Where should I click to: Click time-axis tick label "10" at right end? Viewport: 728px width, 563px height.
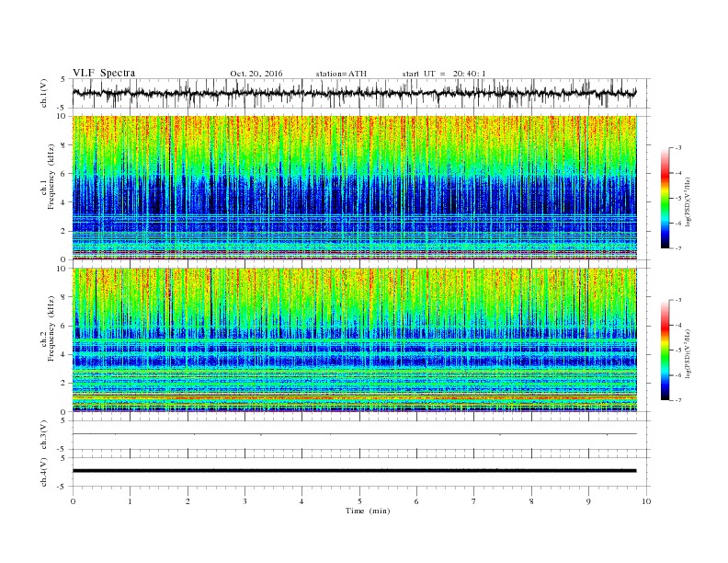[x=646, y=501]
